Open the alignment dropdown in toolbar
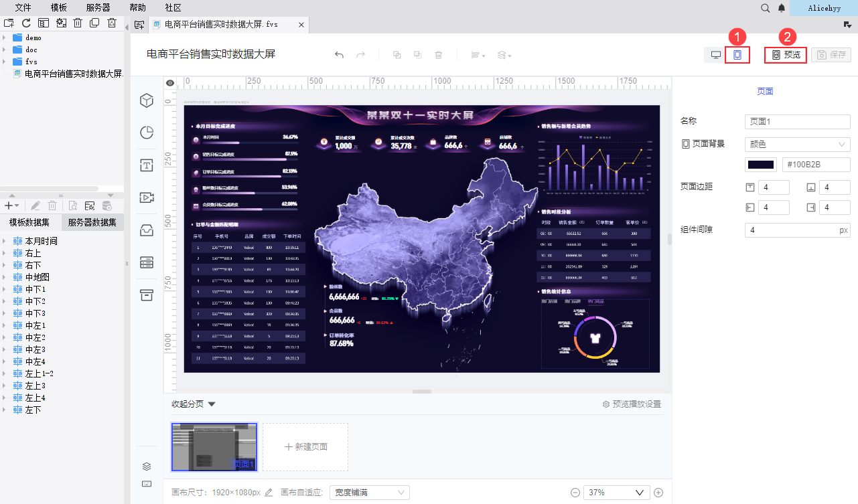 click(x=478, y=55)
